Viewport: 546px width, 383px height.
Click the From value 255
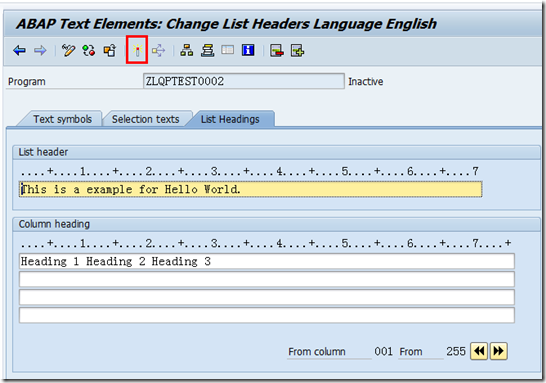tap(456, 351)
